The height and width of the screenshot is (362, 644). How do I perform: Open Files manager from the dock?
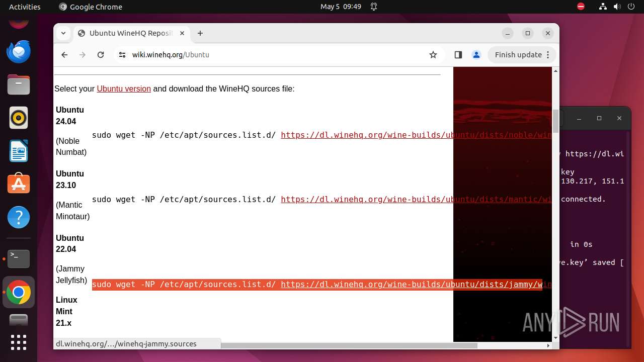click(19, 84)
